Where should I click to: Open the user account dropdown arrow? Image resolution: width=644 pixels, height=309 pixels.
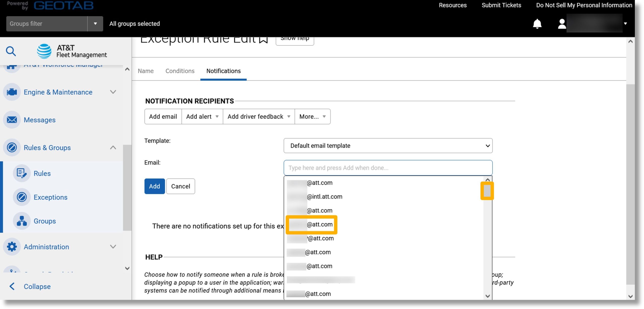pyautogui.click(x=625, y=24)
